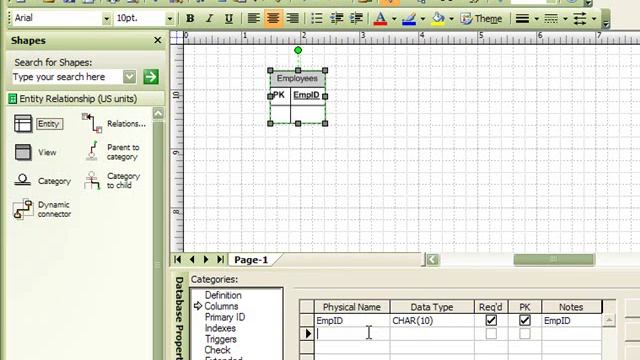Screen dimensions: 640x360
Task: Select the Triggers category
Action: (221, 339)
